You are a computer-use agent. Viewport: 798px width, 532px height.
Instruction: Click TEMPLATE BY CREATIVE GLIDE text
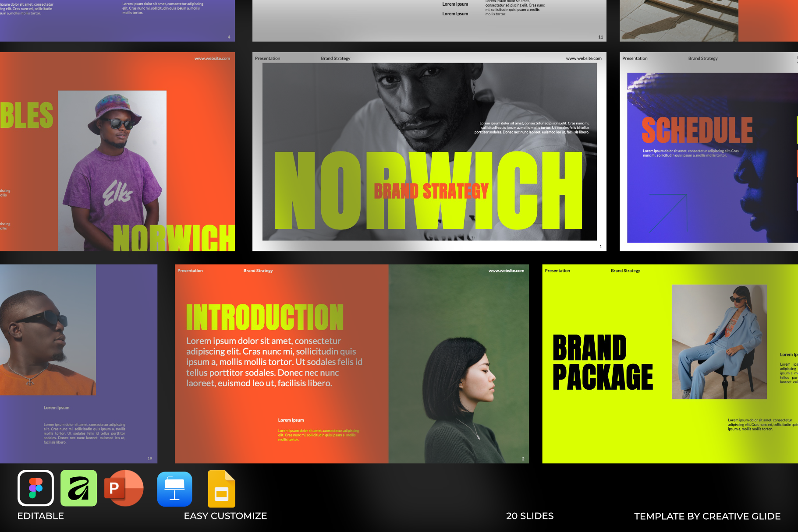pyautogui.click(x=707, y=516)
